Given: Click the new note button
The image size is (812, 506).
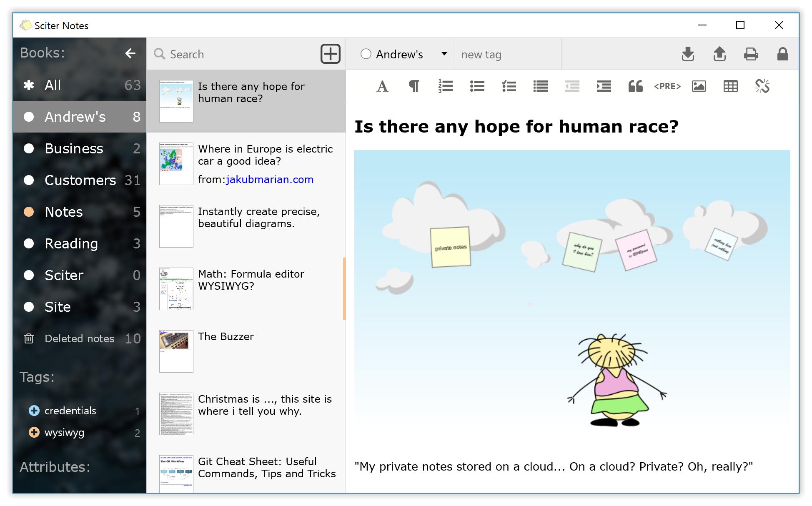Looking at the screenshot, I should click(330, 54).
